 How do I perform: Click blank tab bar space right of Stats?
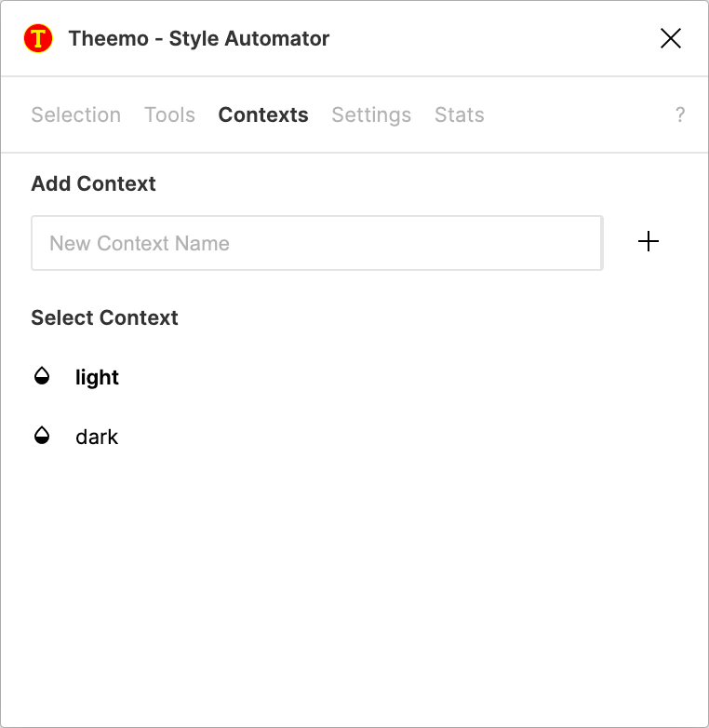(577, 115)
